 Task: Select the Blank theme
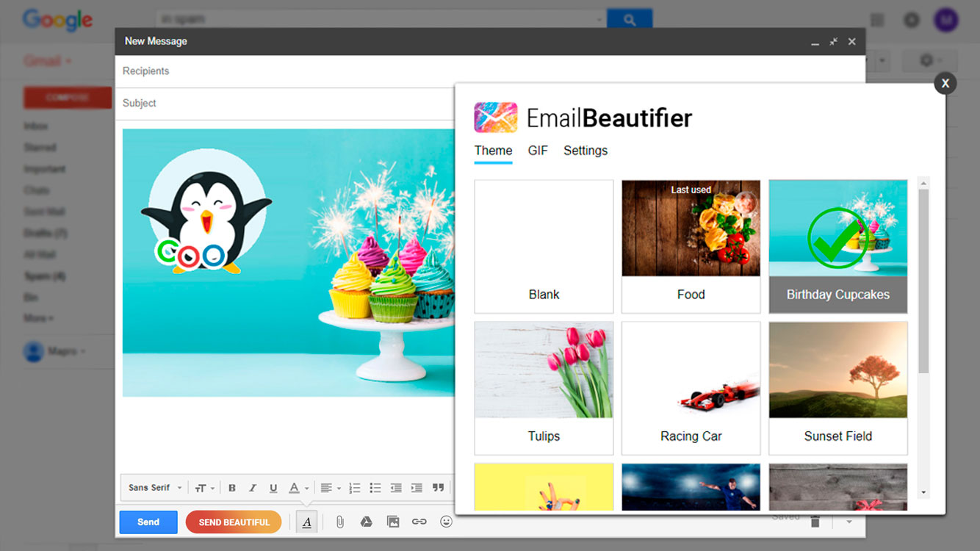pyautogui.click(x=544, y=247)
